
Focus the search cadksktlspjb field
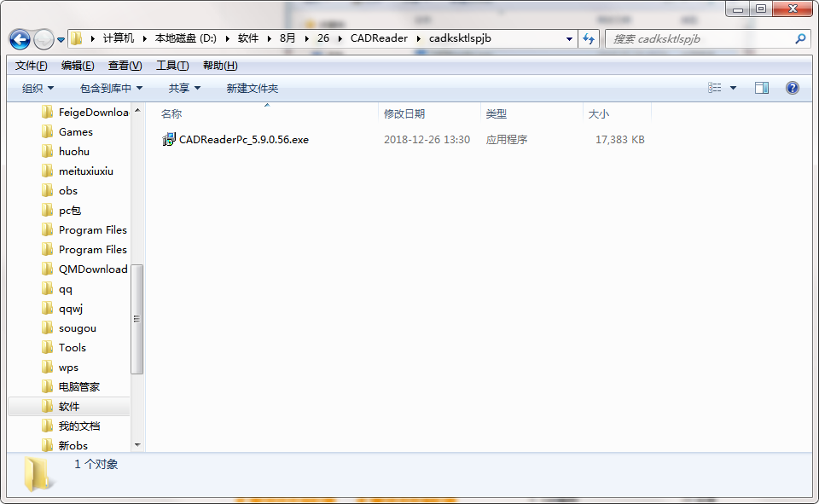708,38
